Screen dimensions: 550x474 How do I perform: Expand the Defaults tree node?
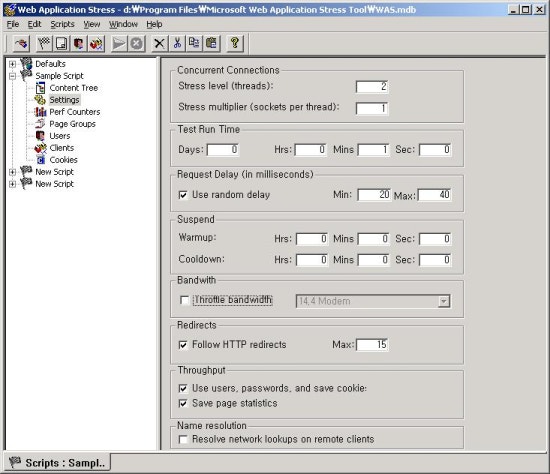(12, 64)
